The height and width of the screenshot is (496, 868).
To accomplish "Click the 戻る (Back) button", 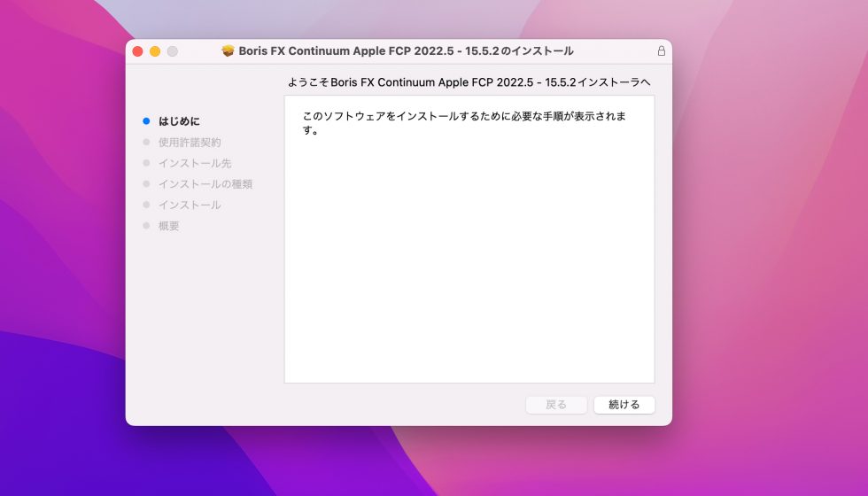I will point(556,405).
